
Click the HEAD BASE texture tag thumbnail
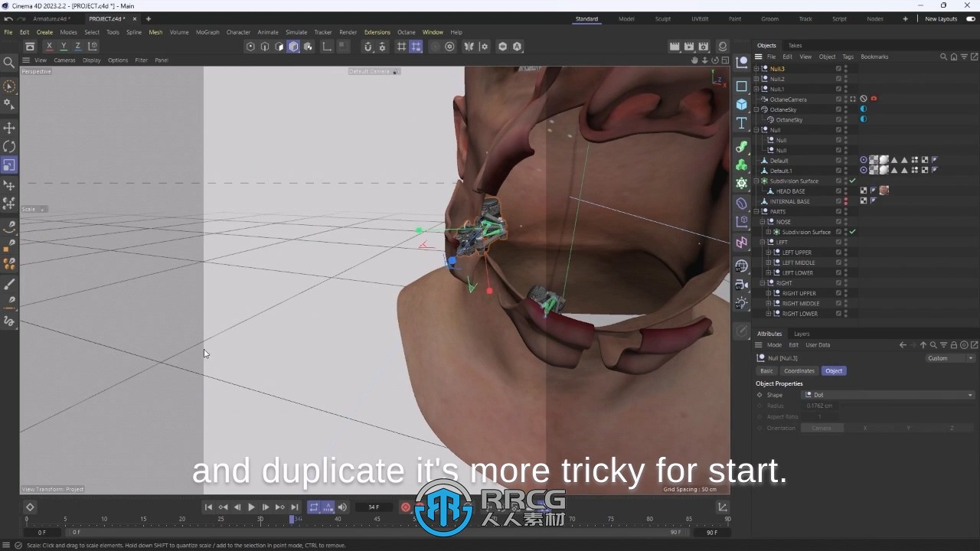(884, 191)
